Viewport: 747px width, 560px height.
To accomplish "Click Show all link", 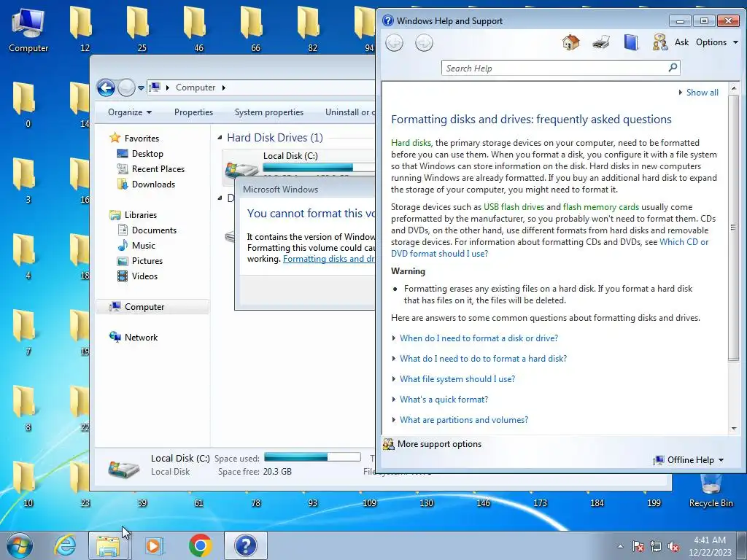I will [703, 93].
